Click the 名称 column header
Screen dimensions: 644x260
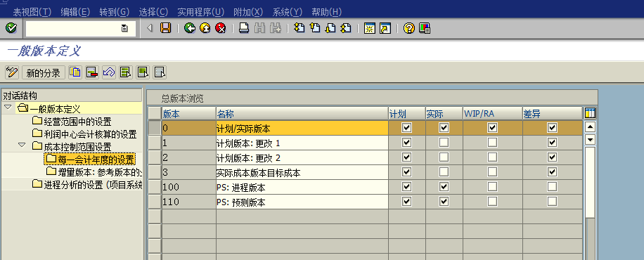coord(302,113)
